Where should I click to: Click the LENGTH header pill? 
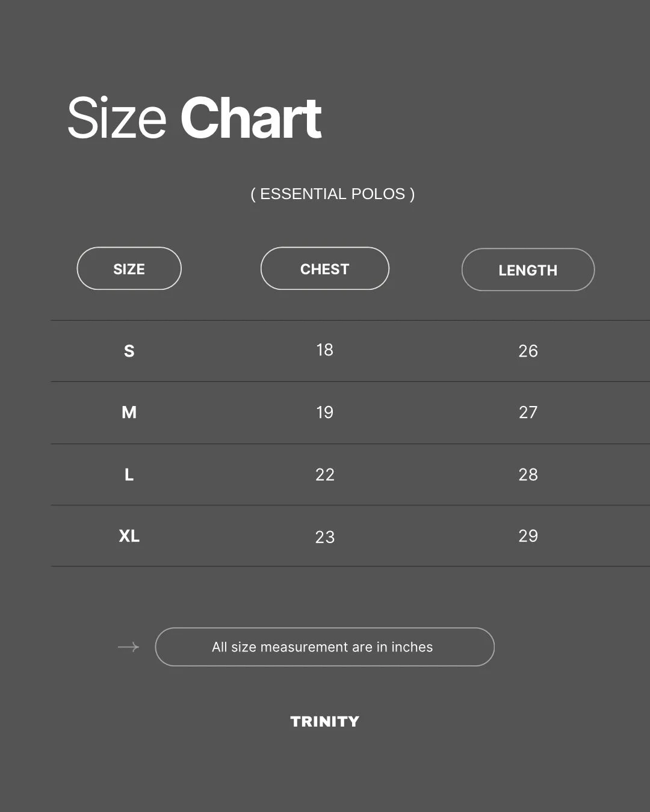click(528, 270)
